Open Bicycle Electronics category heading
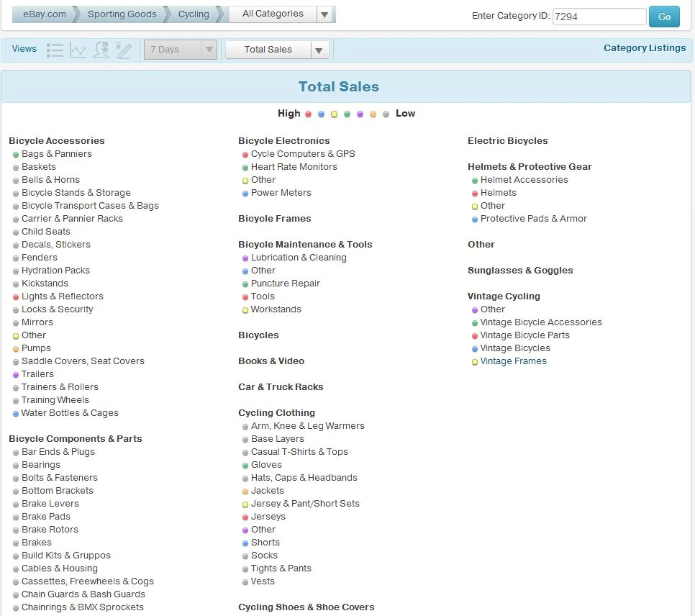 pos(284,140)
